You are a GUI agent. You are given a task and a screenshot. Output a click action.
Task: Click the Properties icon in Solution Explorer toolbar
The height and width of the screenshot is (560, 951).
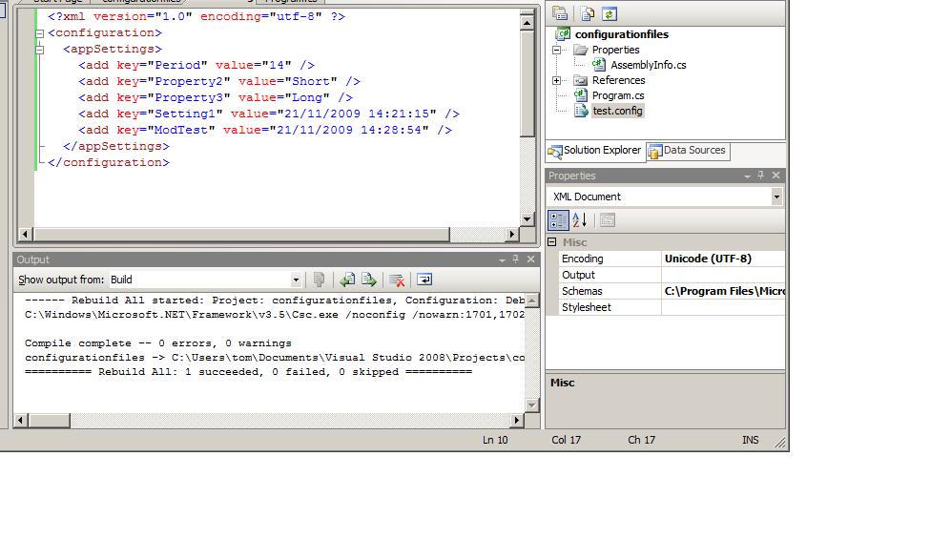[x=561, y=13]
